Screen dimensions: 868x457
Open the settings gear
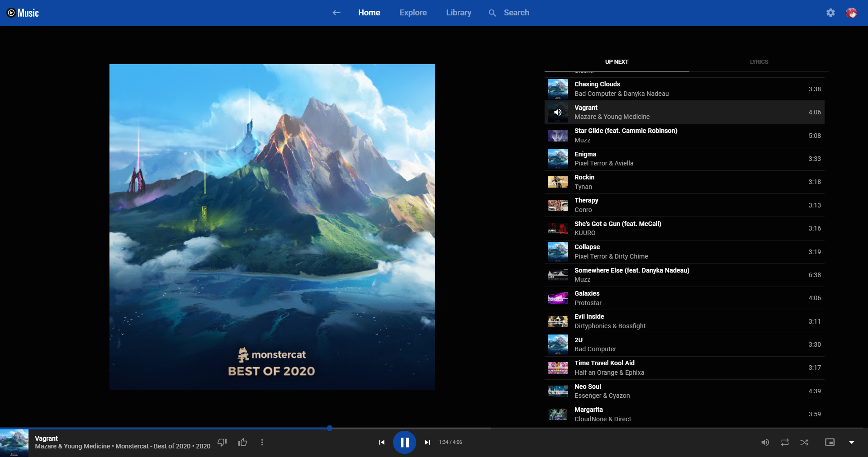coord(830,13)
